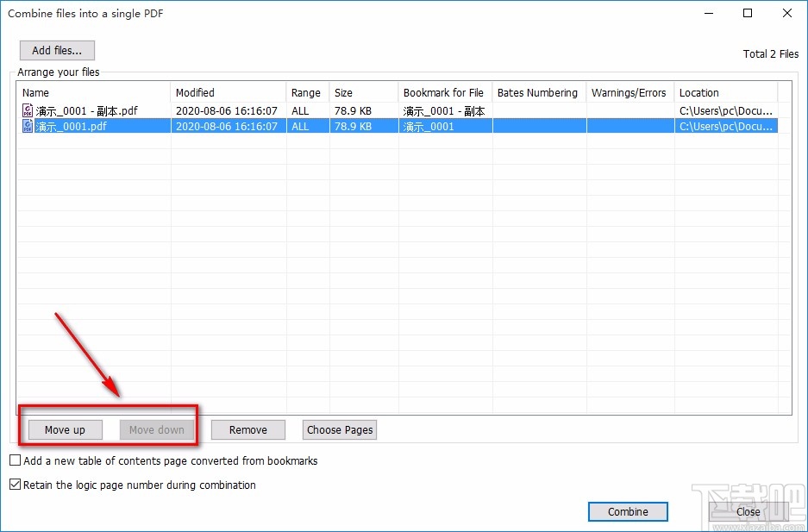808x532 pixels.
Task: Open Choose Pages for selected file
Action: (x=340, y=429)
